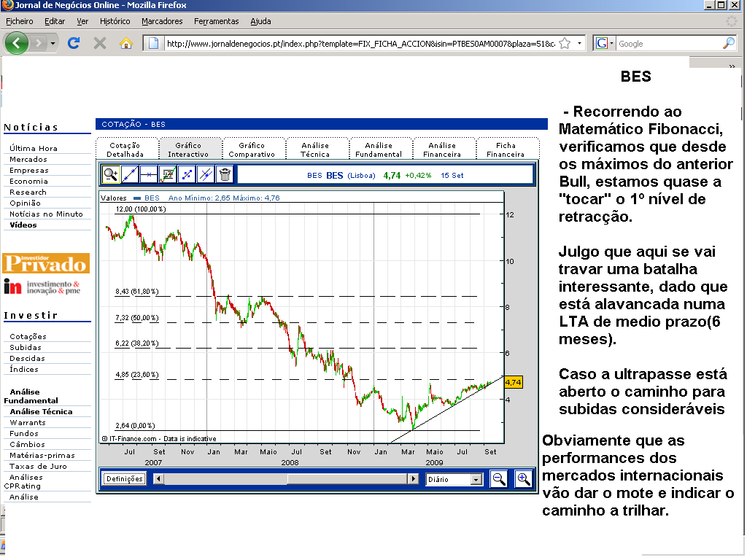Switch to Análise Técnica tab

coord(315,149)
